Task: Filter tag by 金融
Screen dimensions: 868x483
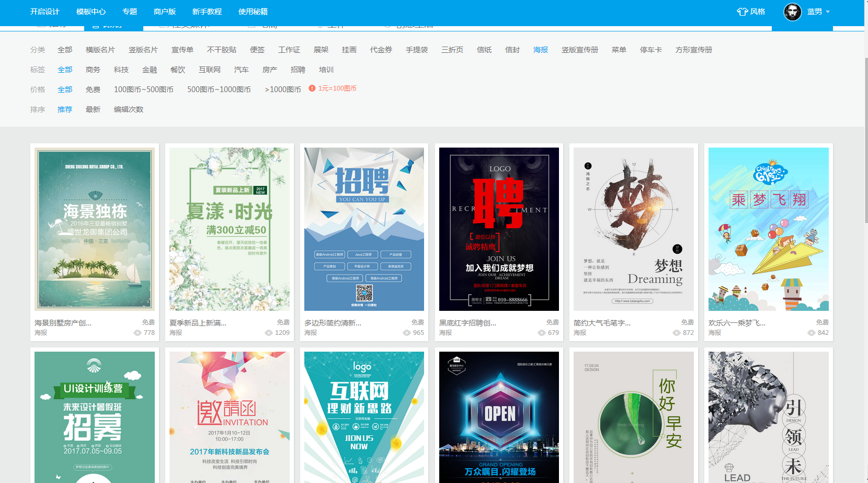Action: (x=150, y=70)
